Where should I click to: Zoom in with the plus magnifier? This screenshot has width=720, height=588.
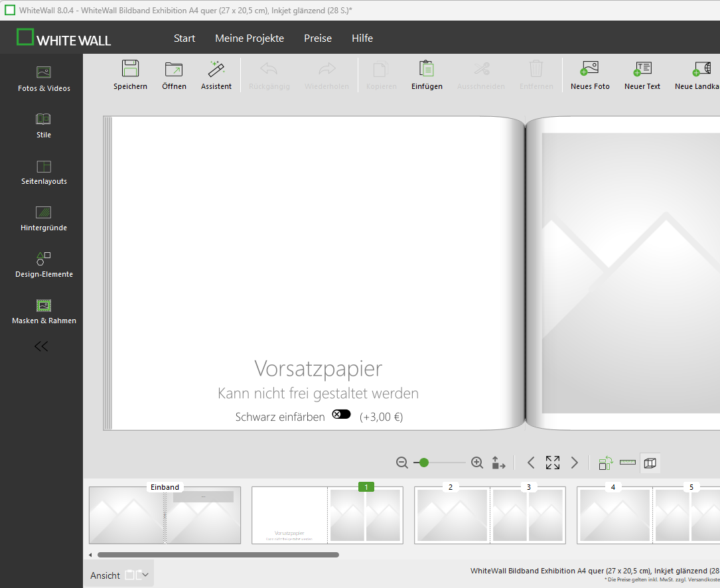coord(477,463)
